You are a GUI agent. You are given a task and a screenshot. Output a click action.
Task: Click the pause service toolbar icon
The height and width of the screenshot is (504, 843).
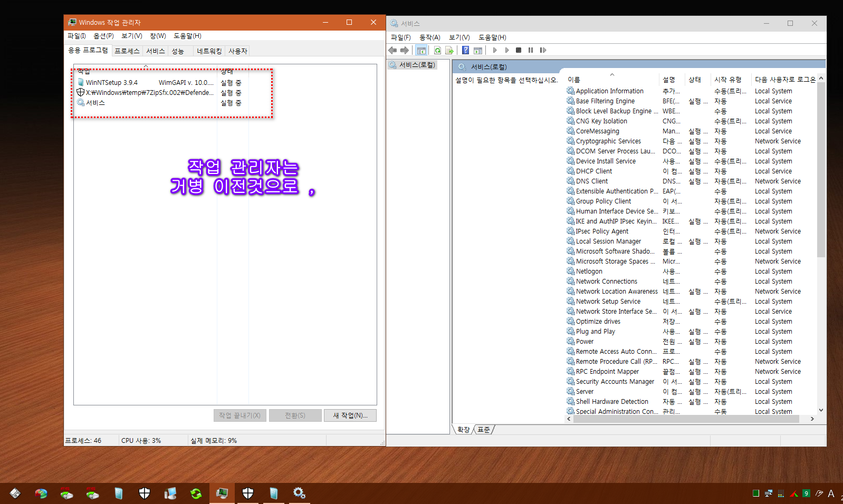(531, 50)
